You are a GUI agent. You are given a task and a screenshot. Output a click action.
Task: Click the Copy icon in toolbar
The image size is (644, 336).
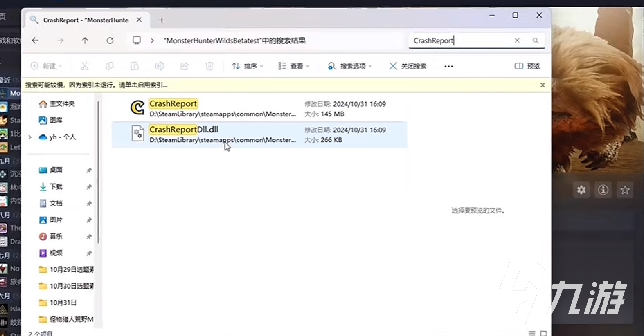[109, 66]
